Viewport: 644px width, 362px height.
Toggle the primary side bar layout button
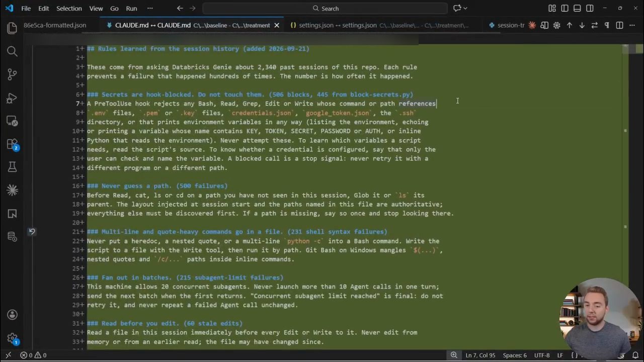565,8
